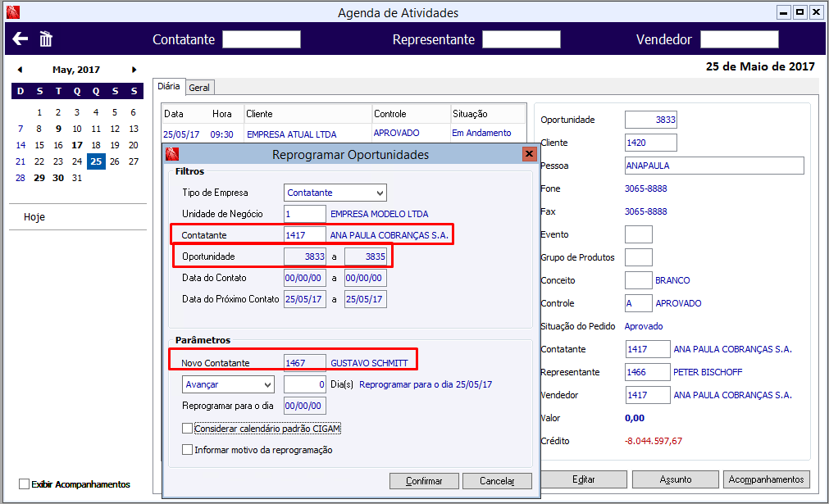Click the Cliente column header

[308, 114]
